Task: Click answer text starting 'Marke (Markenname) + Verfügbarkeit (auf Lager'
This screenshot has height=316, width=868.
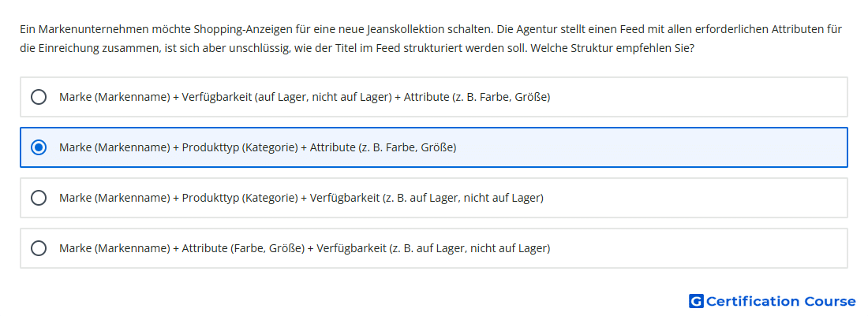Action: [305, 97]
